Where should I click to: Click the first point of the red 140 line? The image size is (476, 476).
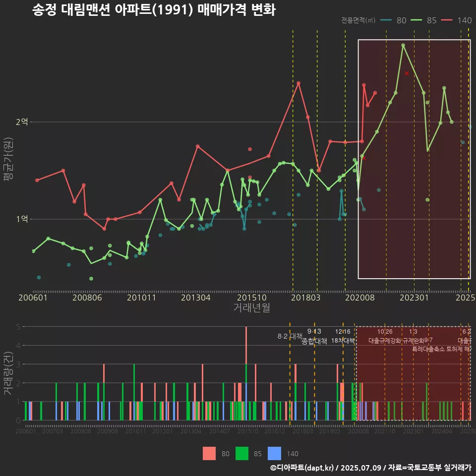(37, 180)
